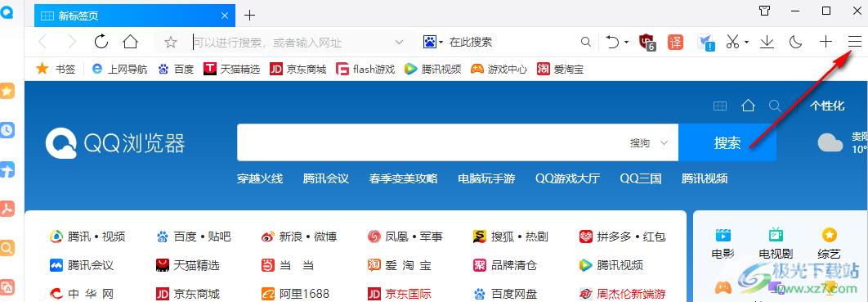Click the scissors screenshot tool
This screenshot has height=302, width=868.
tap(732, 42)
